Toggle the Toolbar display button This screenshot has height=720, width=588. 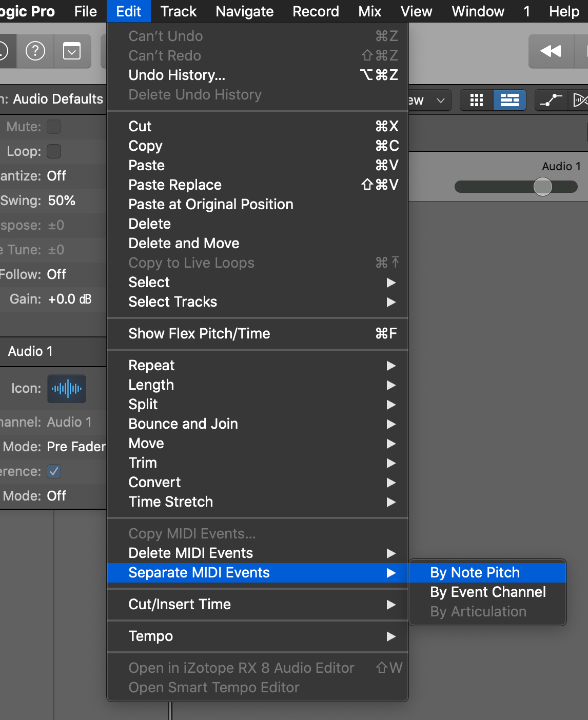click(72, 51)
